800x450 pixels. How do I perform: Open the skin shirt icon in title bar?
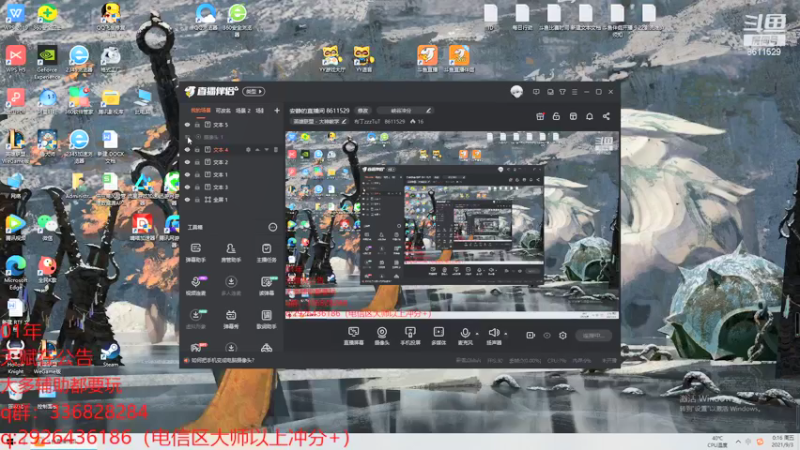click(562, 92)
